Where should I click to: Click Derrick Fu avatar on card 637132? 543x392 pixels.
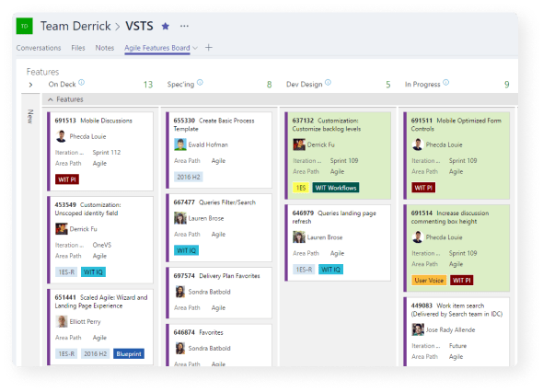(x=299, y=144)
